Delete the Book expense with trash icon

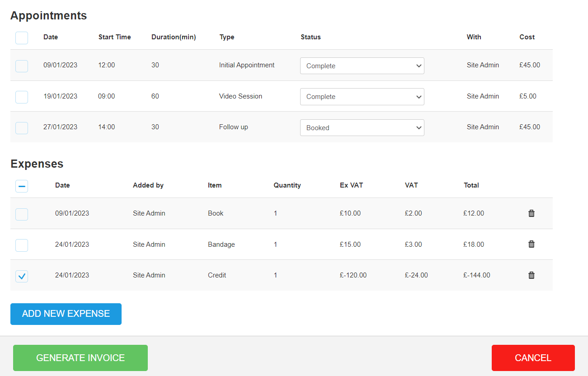532,213
